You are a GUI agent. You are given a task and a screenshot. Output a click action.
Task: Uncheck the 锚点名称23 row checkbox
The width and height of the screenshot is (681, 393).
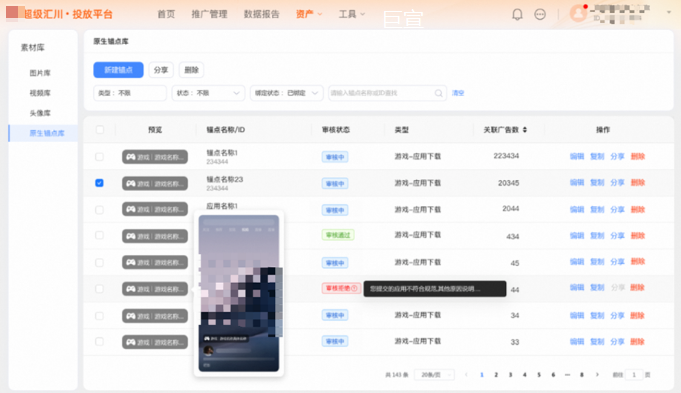coord(99,183)
